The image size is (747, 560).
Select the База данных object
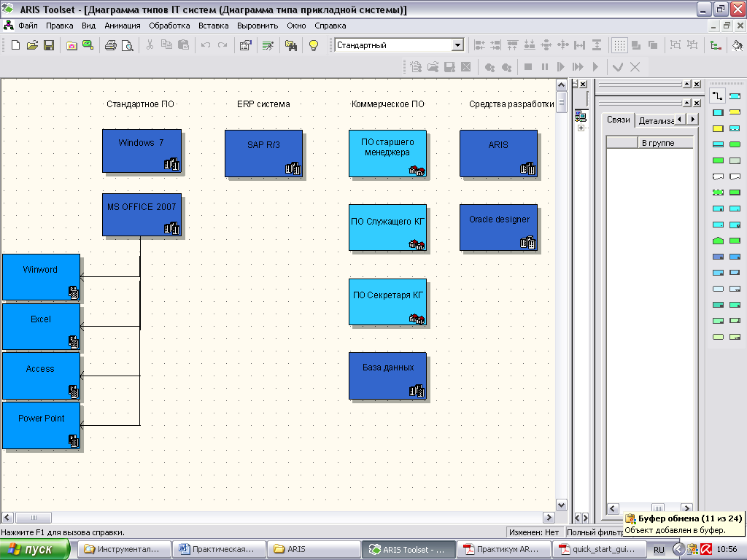(387, 376)
